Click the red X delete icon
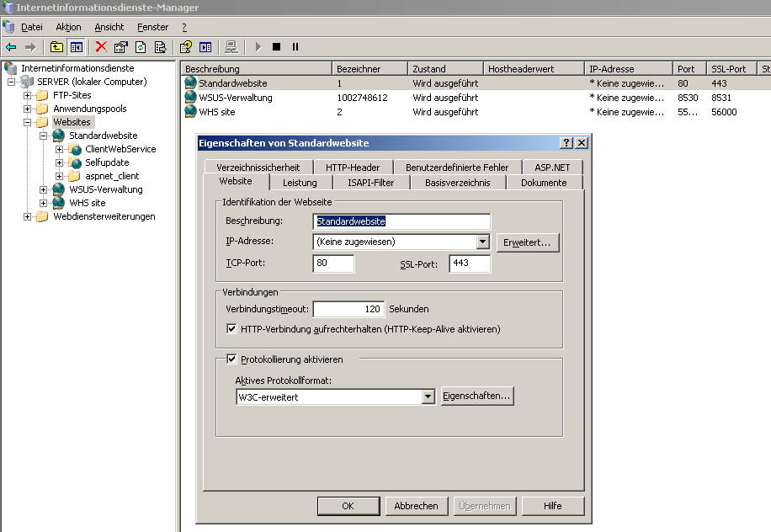The image size is (771, 532). (x=101, y=47)
